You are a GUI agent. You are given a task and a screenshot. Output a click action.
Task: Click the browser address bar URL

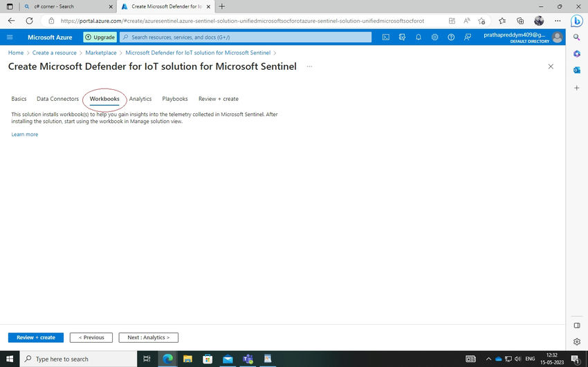point(242,21)
